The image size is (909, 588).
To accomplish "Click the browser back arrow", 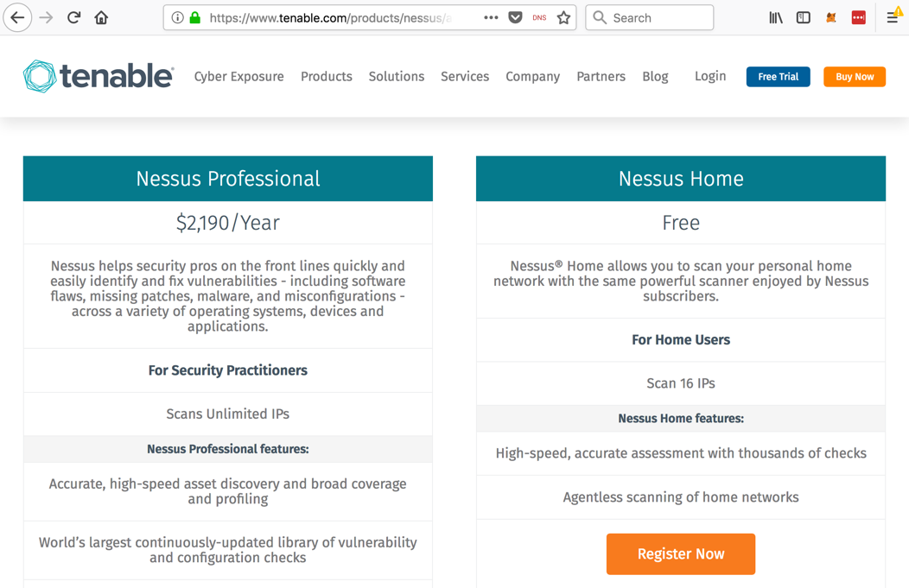I will click(17, 17).
